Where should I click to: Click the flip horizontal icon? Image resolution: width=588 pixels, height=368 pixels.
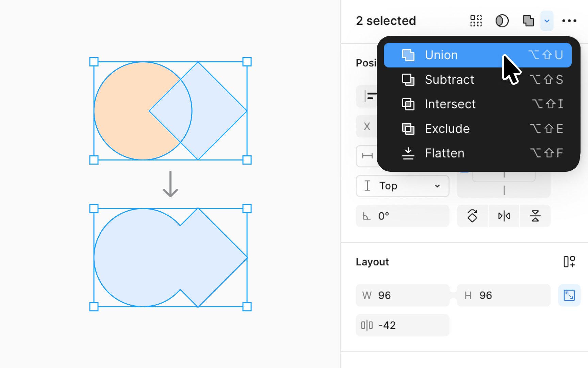pyautogui.click(x=504, y=216)
